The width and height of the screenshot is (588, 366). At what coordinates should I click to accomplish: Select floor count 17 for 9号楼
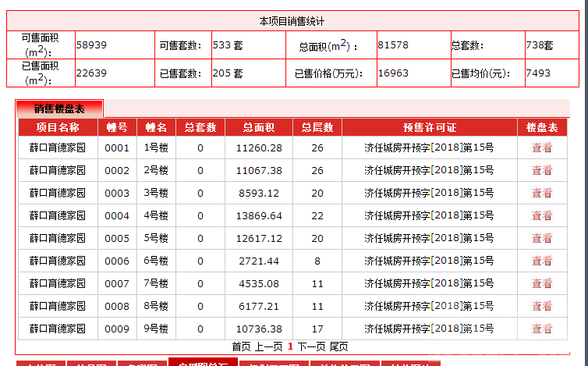coord(317,329)
